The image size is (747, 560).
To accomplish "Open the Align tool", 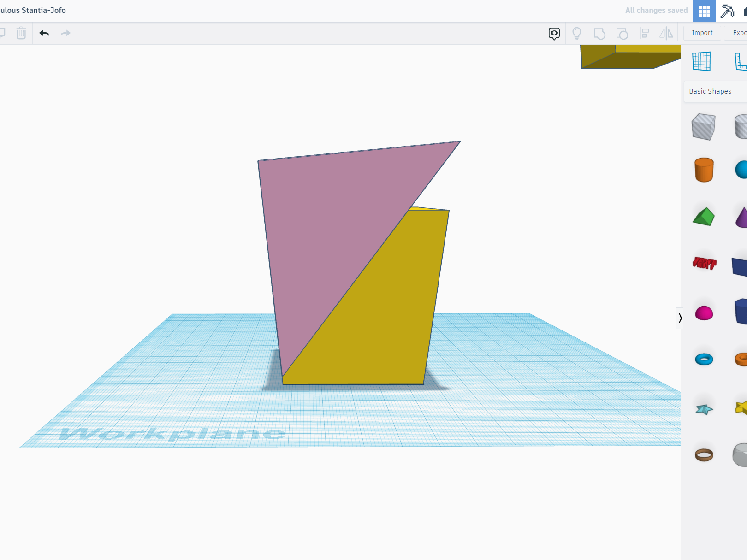I will click(645, 33).
